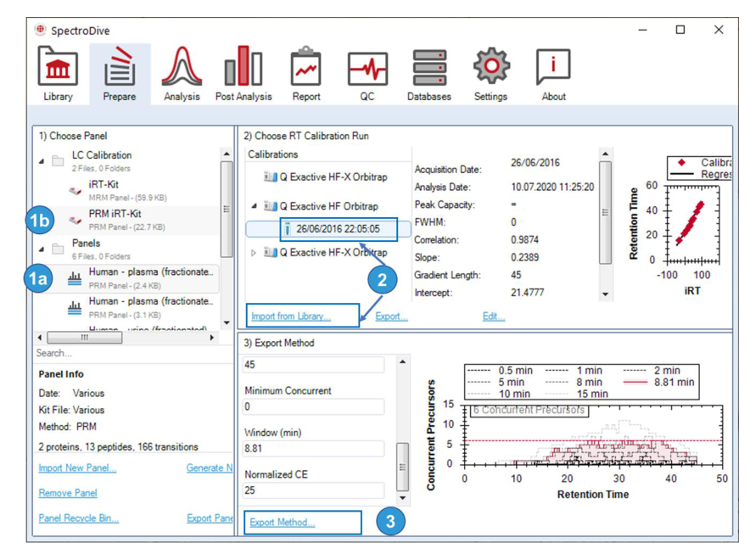Go to Post Analysis

[244, 74]
